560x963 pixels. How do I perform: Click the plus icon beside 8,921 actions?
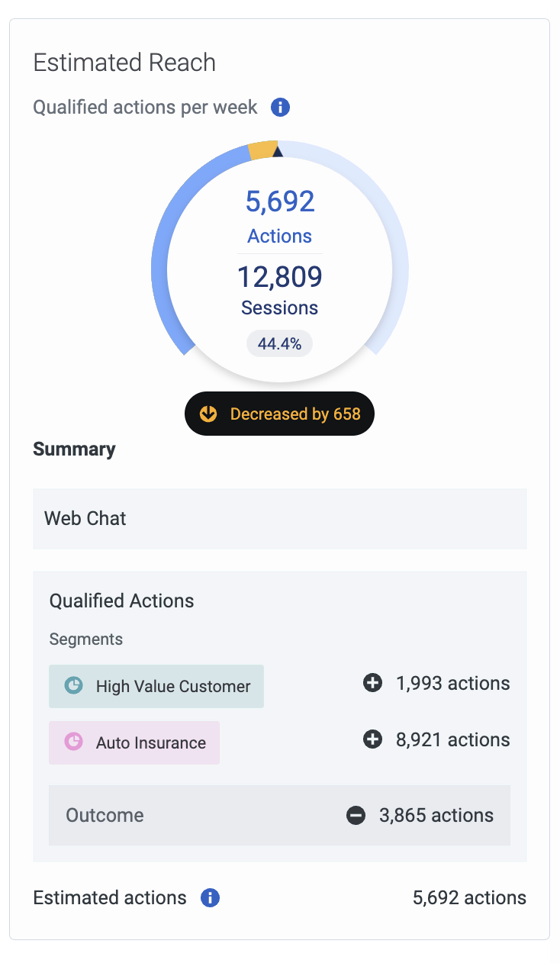click(372, 739)
